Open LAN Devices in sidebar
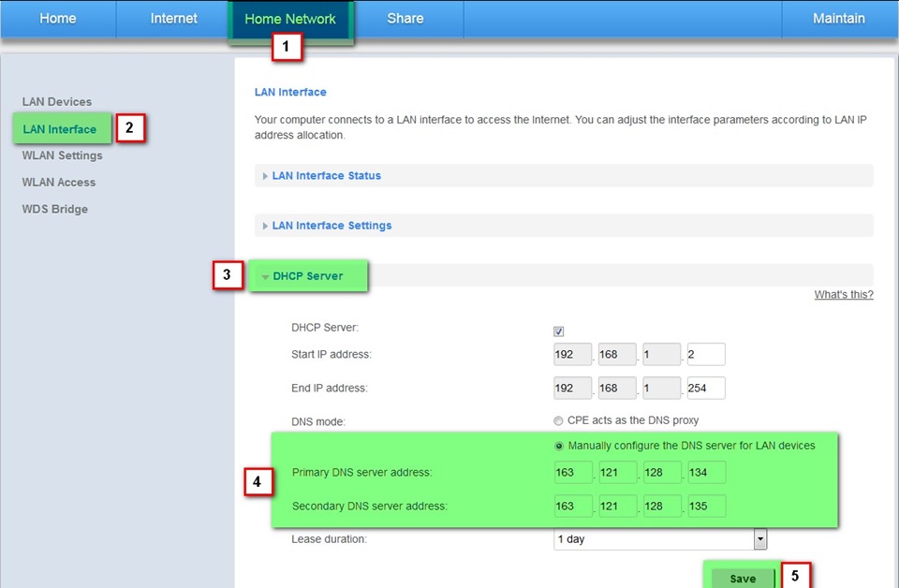Screen dimensions: 899x588 click(57, 102)
